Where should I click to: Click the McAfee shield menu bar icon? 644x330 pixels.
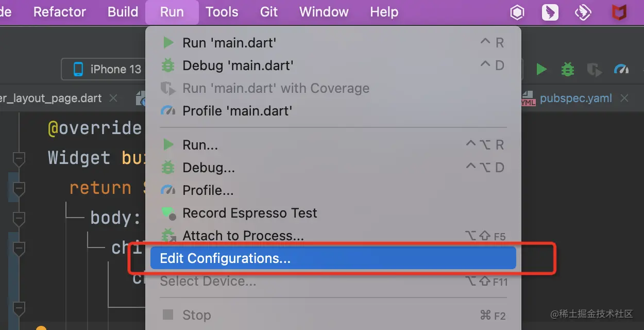(x=619, y=12)
